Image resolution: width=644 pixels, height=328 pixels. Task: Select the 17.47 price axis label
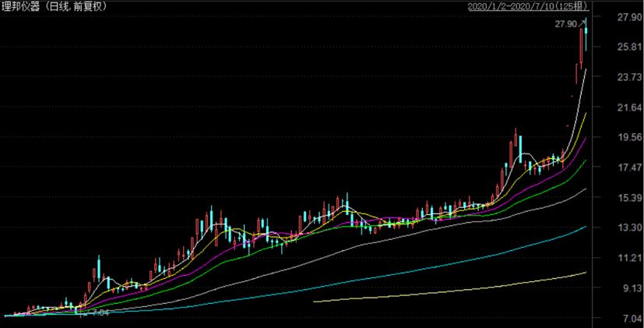629,168
